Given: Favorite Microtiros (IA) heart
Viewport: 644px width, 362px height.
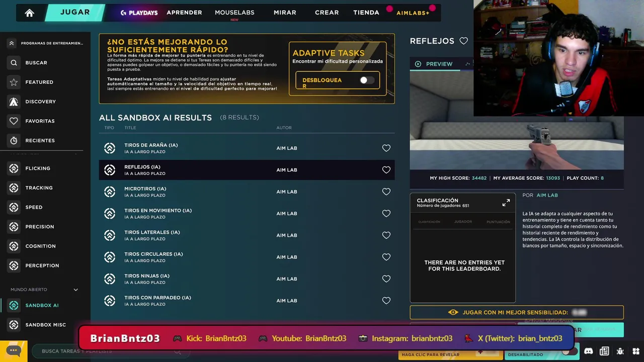Looking at the screenshot, I should tap(386, 192).
